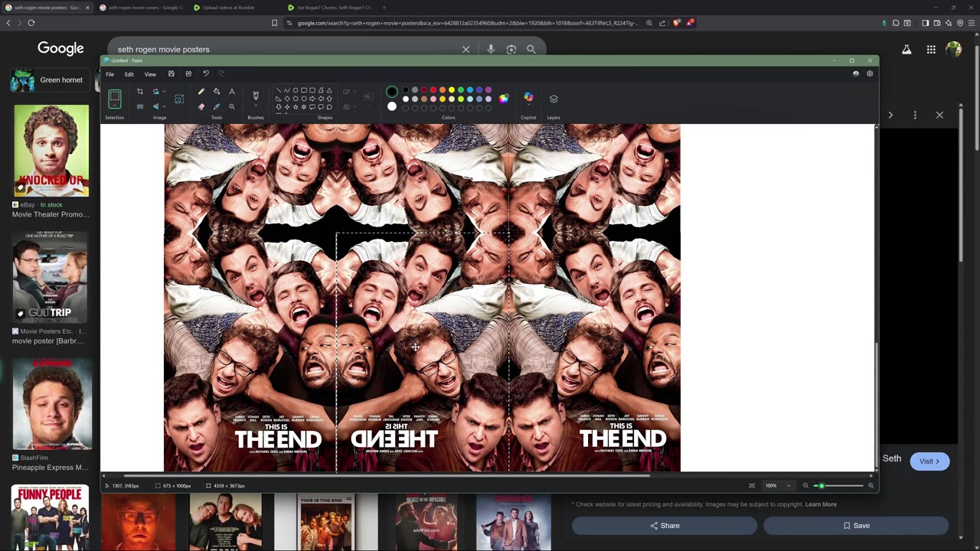Pick the Eraser tool

201,106
